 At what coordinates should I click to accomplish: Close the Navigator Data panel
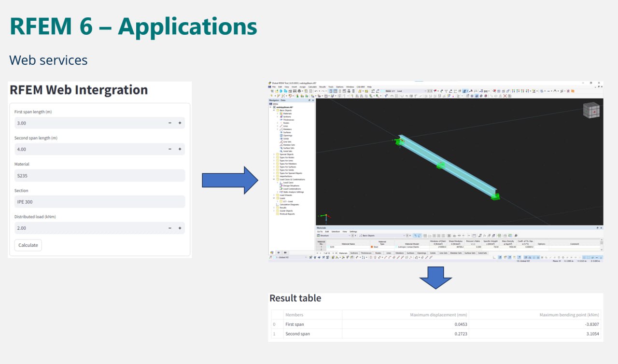(x=313, y=100)
